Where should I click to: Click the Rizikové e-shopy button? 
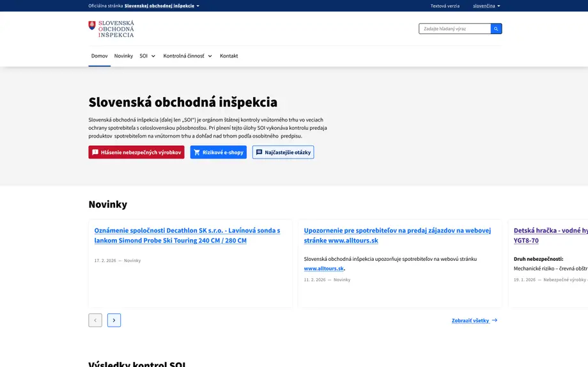(x=218, y=152)
